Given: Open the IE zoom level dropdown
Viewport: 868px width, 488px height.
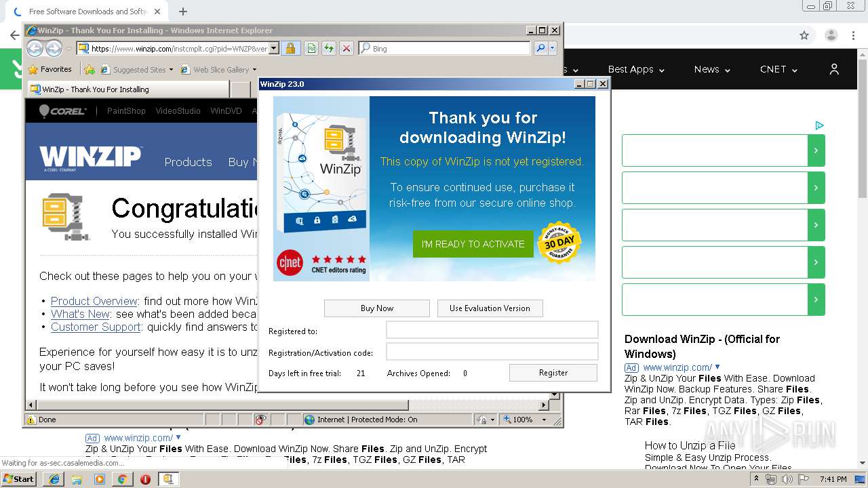Looking at the screenshot, I should pyautogui.click(x=544, y=420).
